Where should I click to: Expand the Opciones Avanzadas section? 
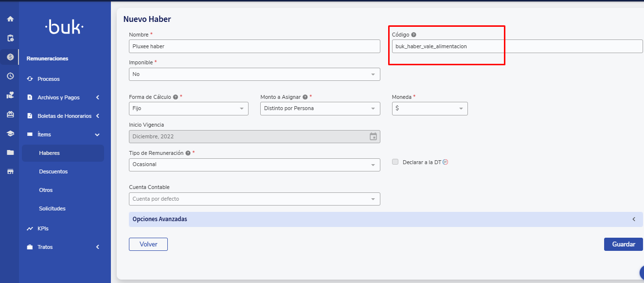pos(385,219)
